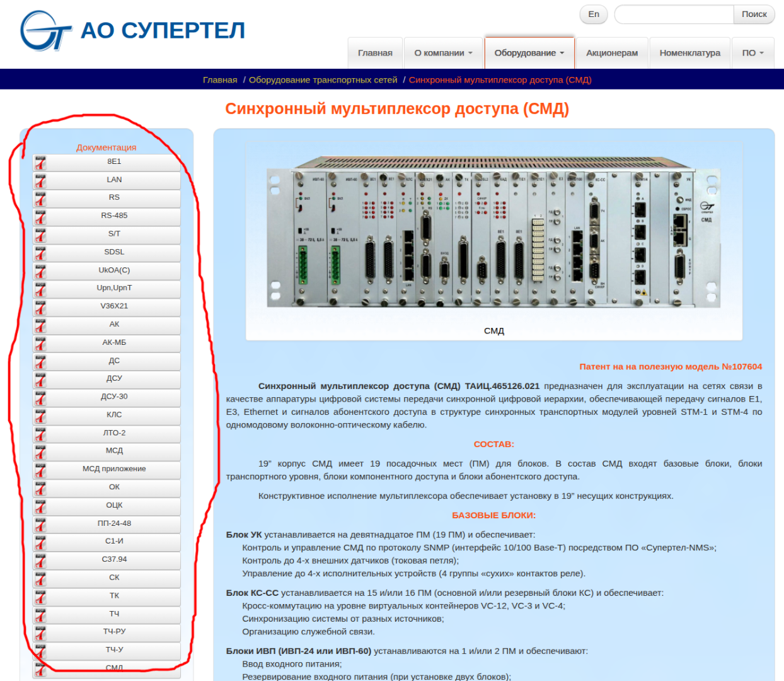Expand the ПО dropdown menu
This screenshot has width=784, height=681.
click(752, 53)
